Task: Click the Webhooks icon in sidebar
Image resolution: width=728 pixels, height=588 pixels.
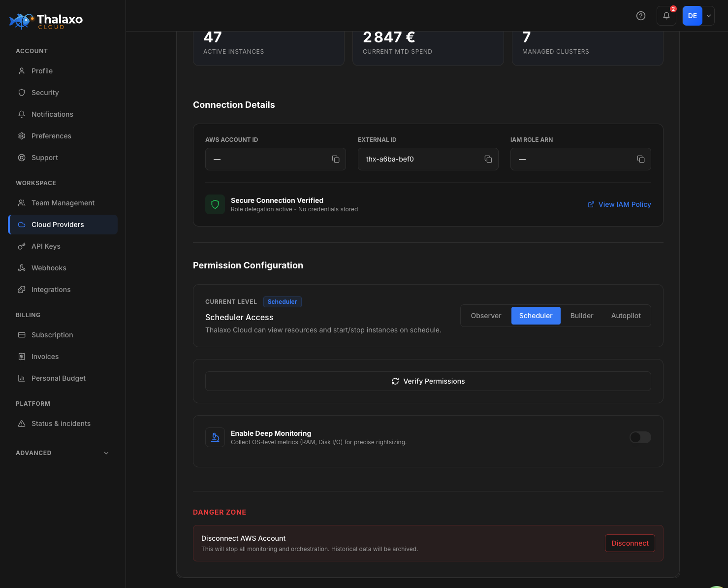Action: point(22,268)
